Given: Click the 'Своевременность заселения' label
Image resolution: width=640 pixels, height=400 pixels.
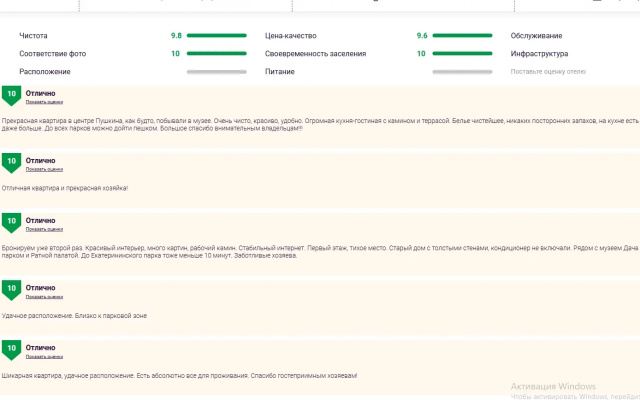Looking at the screenshot, I should click(316, 53).
